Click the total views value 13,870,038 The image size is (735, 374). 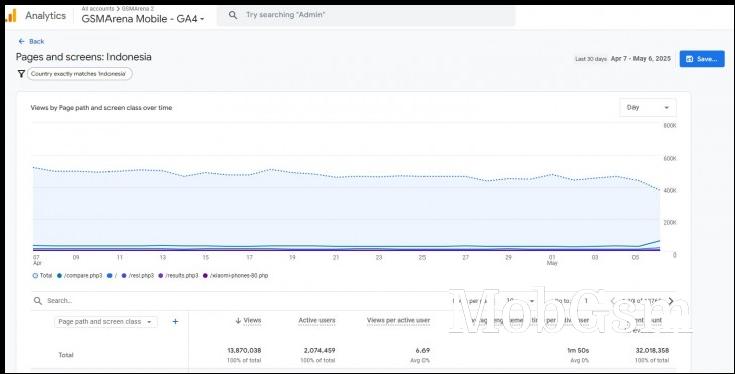(244, 350)
